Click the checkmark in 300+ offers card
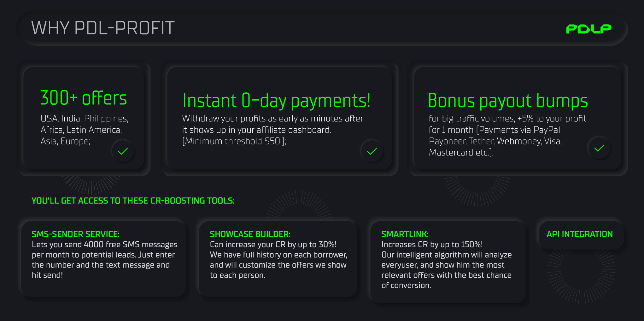The image size is (644, 321). 123,151
